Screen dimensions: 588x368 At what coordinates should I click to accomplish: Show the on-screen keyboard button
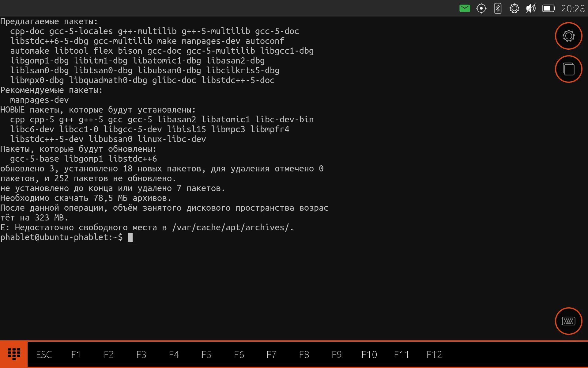tap(568, 321)
